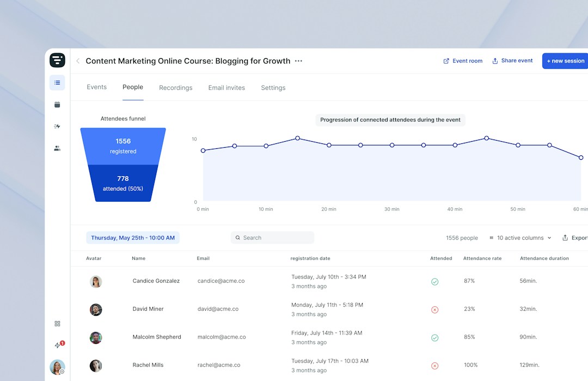Click Candice Gonzalez's avatar photo

pos(96,282)
